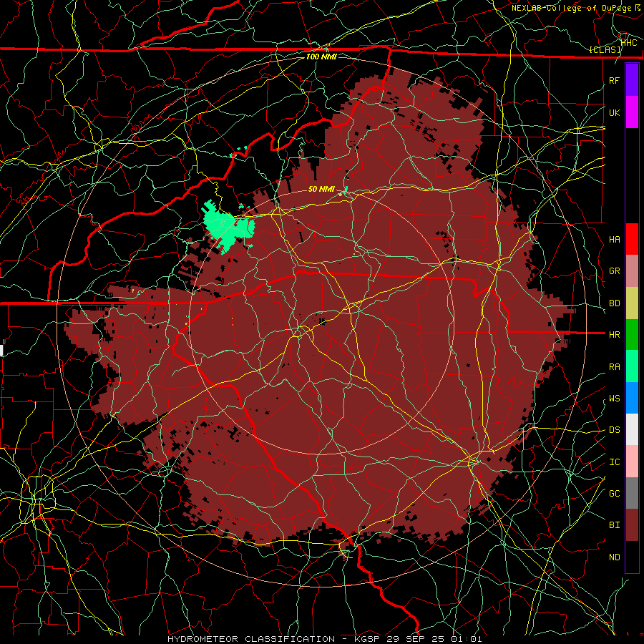Click the WS blue legend swatch
This screenshot has width=644, height=644.
click(x=632, y=398)
